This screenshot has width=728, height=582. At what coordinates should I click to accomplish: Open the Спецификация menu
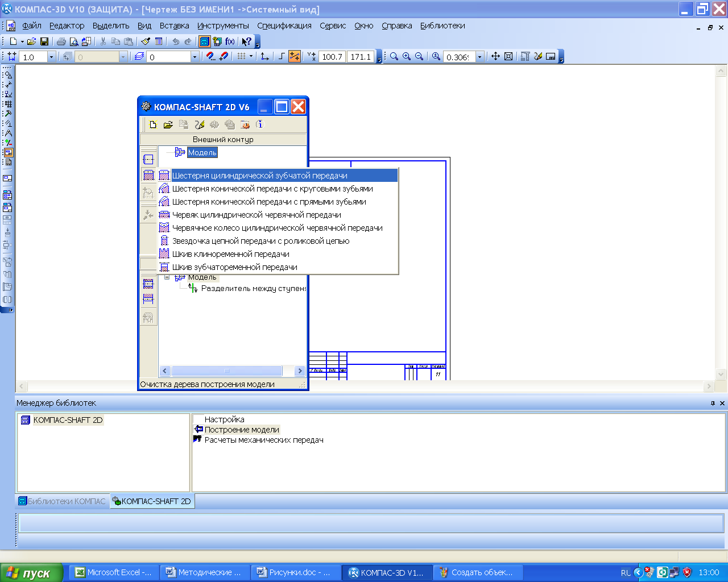tap(284, 26)
